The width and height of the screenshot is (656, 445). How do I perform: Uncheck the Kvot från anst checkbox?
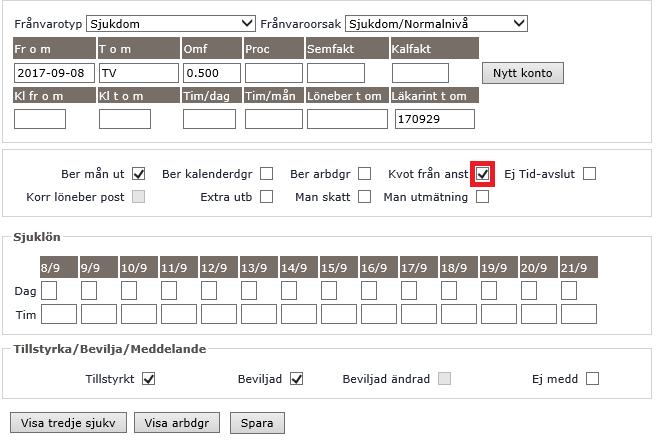[482, 174]
